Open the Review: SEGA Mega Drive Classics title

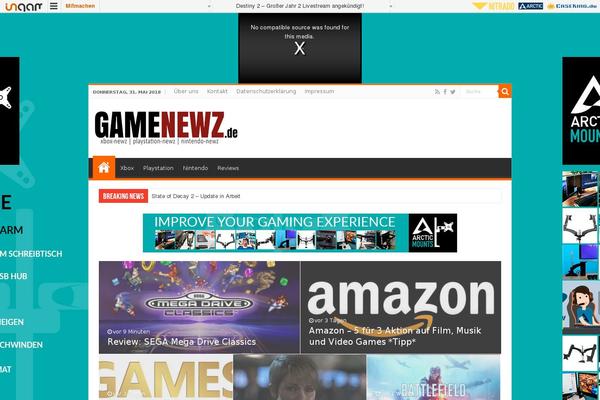(181, 342)
